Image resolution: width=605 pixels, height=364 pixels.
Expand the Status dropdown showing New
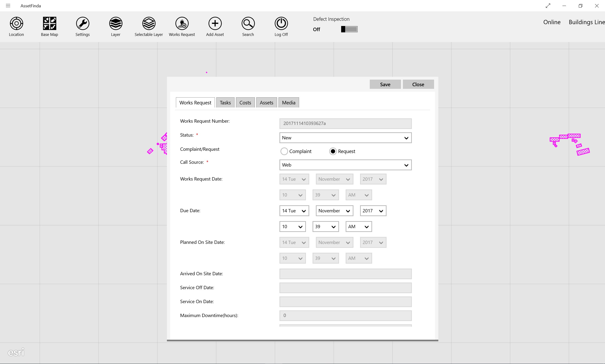(345, 138)
